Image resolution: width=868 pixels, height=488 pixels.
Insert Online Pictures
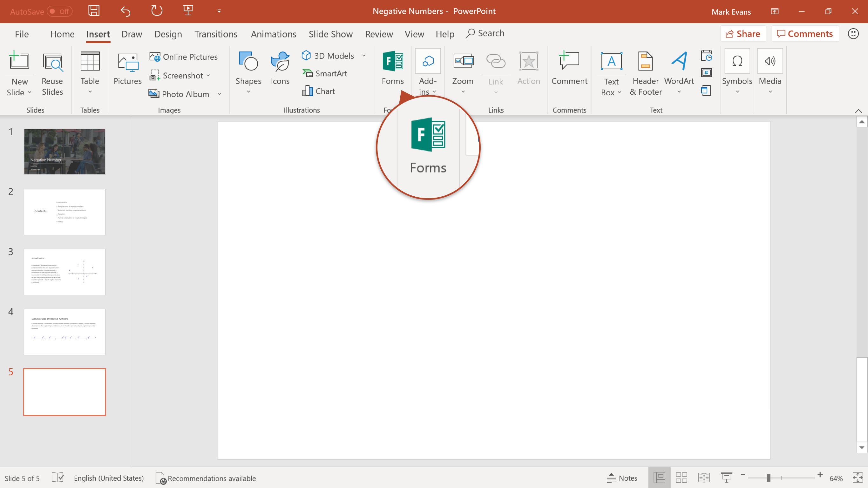pos(184,57)
